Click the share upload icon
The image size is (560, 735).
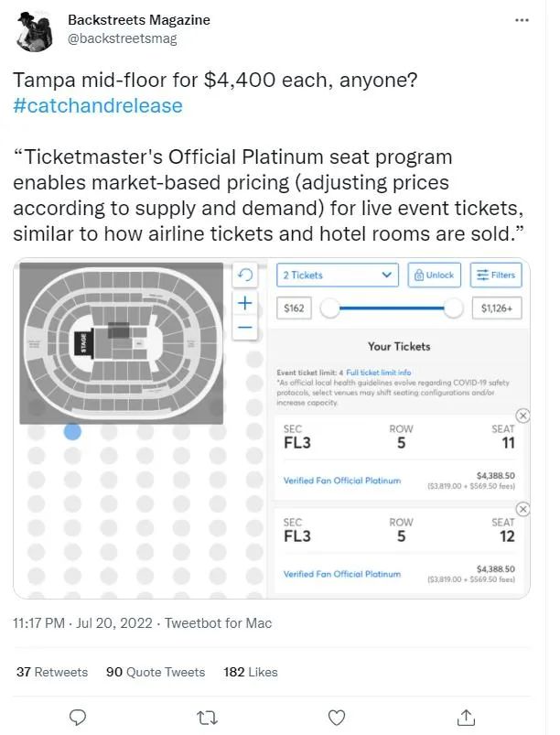coord(466,717)
